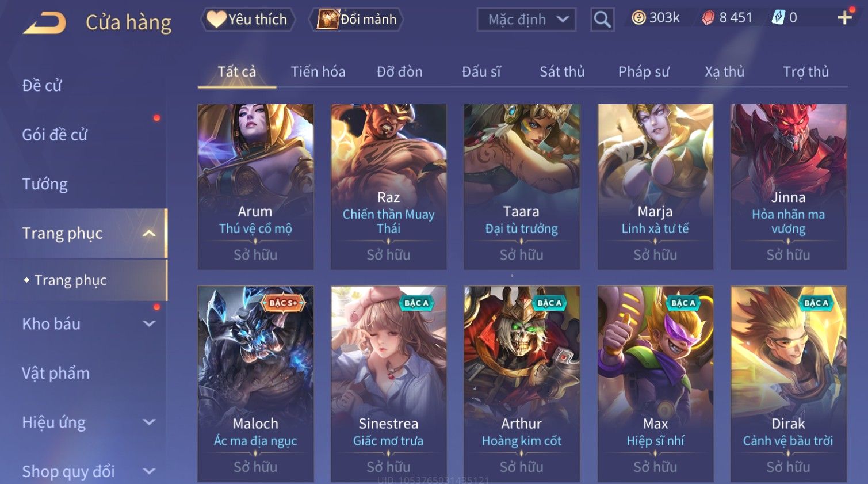
Task: Open the Yêu thích favorites filter
Action: 248,20
